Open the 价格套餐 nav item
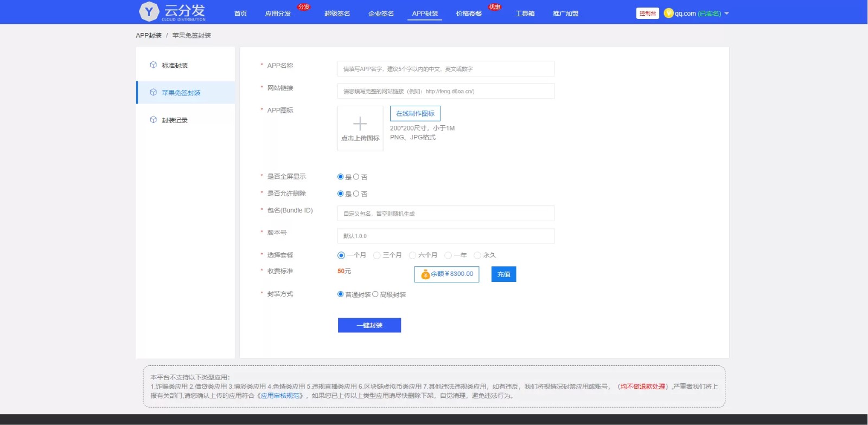The width and height of the screenshot is (868, 425). point(469,14)
